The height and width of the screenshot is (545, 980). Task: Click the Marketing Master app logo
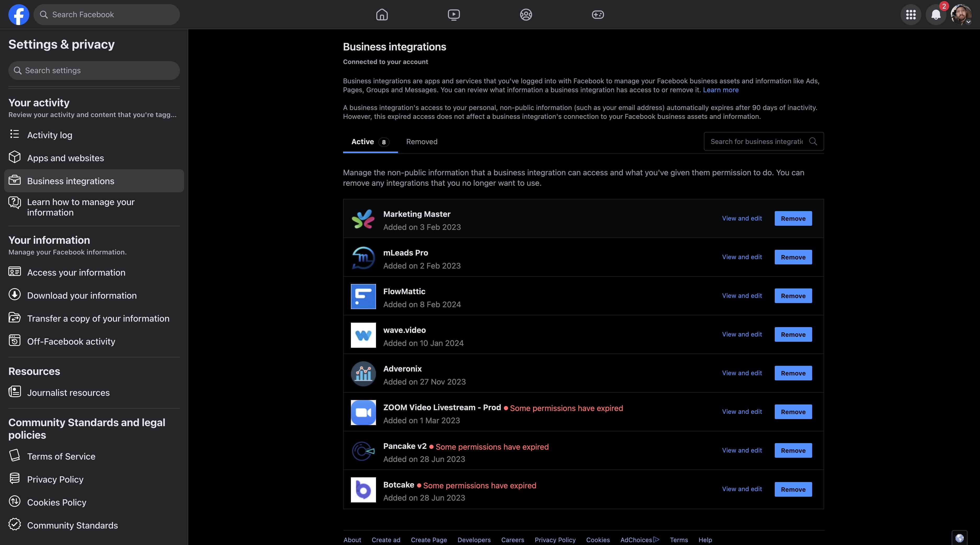[363, 219]
